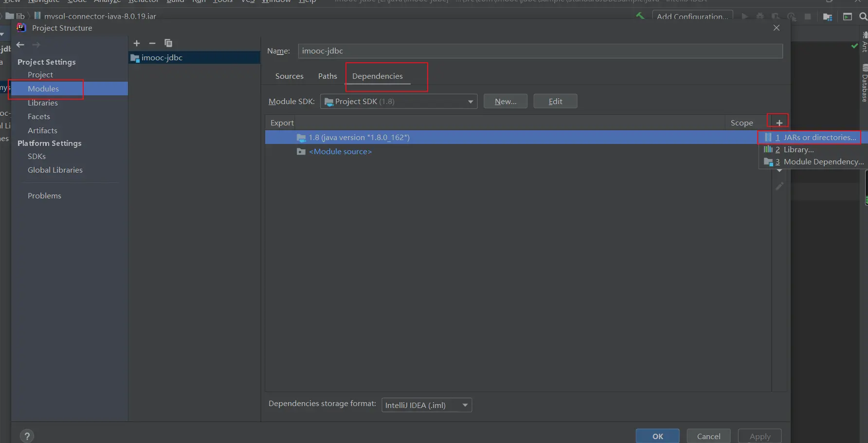
Task: Open the Database tool window
Action: pos(864,84)
